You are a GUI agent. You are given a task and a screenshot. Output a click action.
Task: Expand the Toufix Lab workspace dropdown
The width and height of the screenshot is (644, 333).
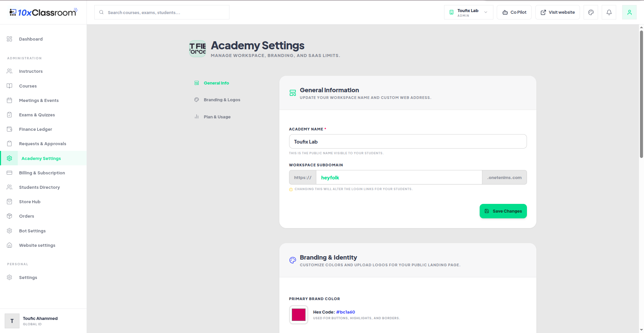tap(469, 12)
